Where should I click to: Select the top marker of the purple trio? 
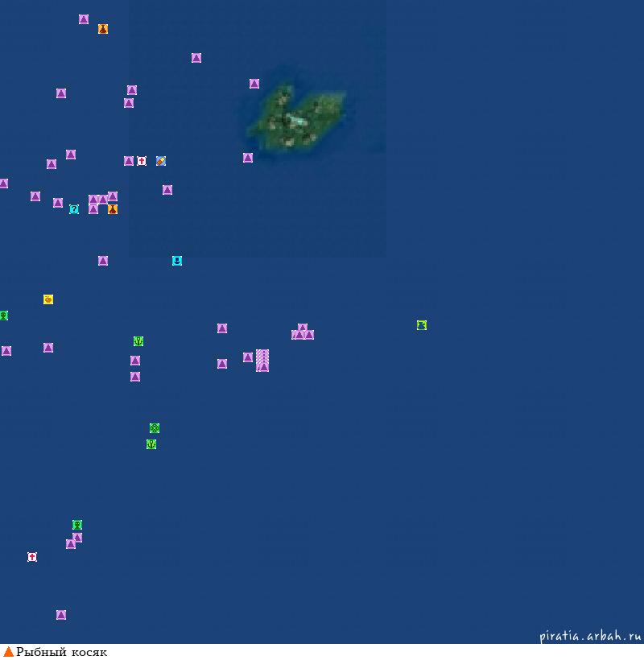303,327
